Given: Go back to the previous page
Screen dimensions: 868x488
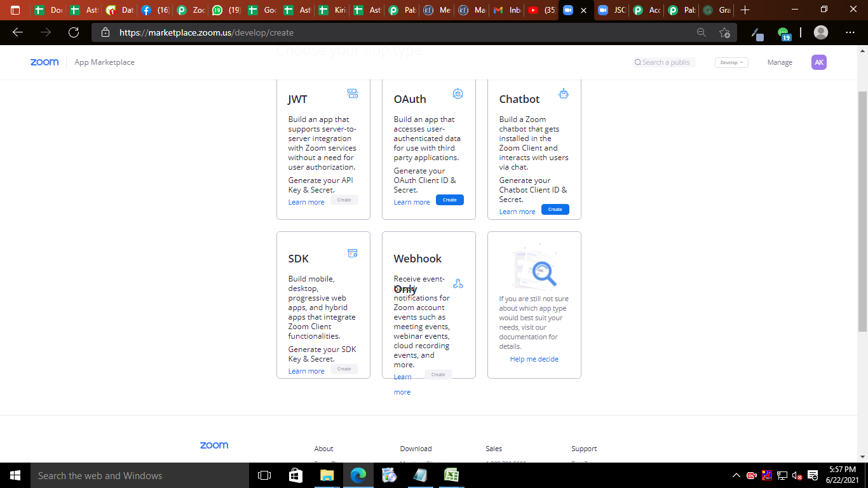Looking at the screenshot, I should click(x=18, y=32).
